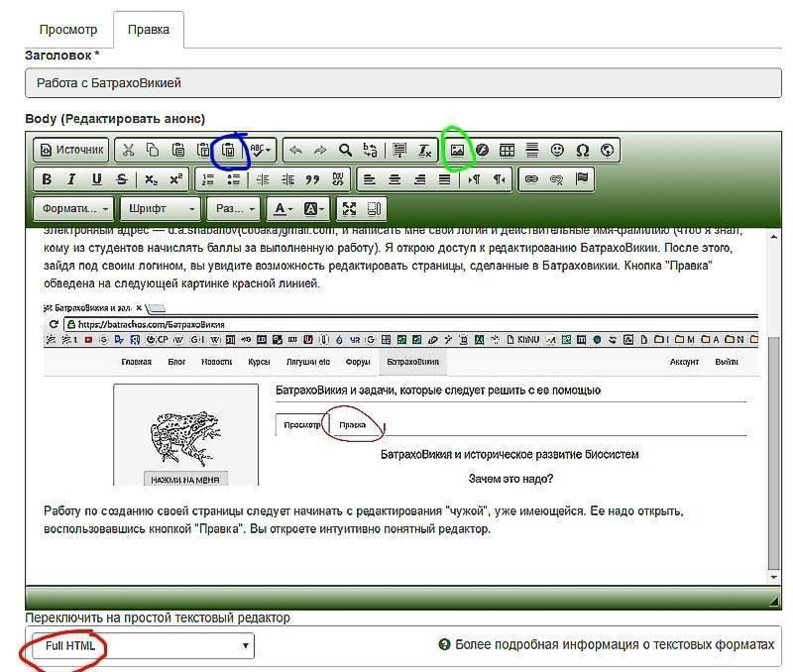
Task: Open Более подробная информация о текстовых форматах link
Action: 615,644
